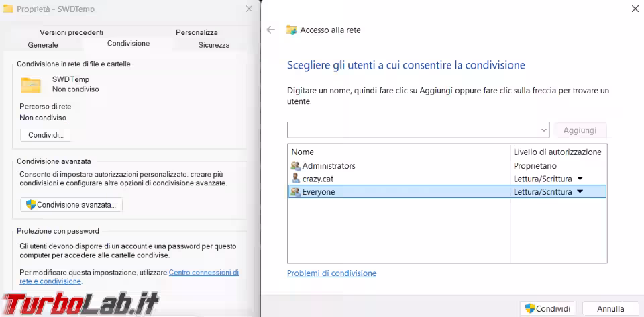644x317 pixels.
Task: Close the Accesso alla rete window
Action: tap(635, 9)
